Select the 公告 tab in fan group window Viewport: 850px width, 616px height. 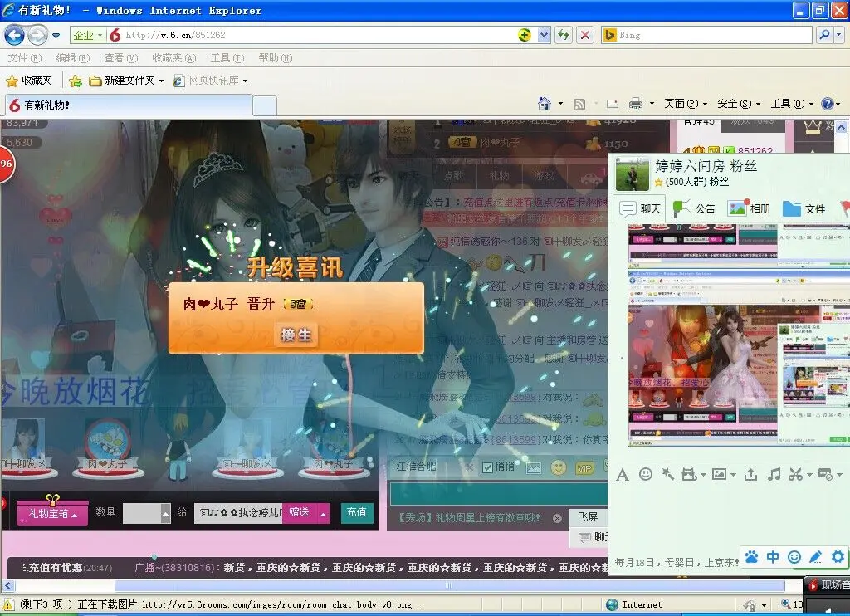click(x=695, y=208)
